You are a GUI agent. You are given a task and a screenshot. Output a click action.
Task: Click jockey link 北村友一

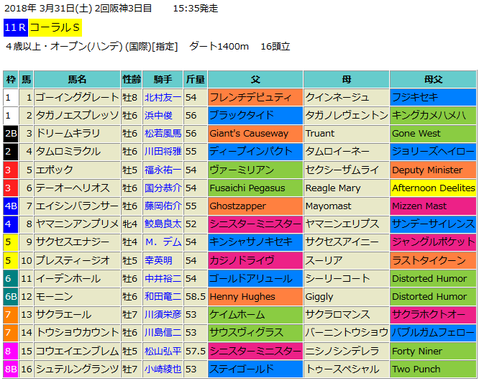coord(163,97)
